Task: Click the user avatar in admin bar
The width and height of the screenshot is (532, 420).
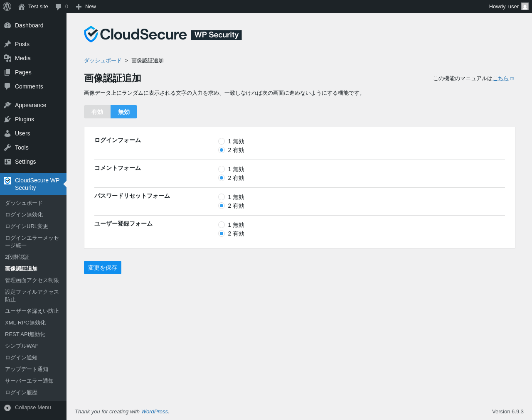Action: 525,6
